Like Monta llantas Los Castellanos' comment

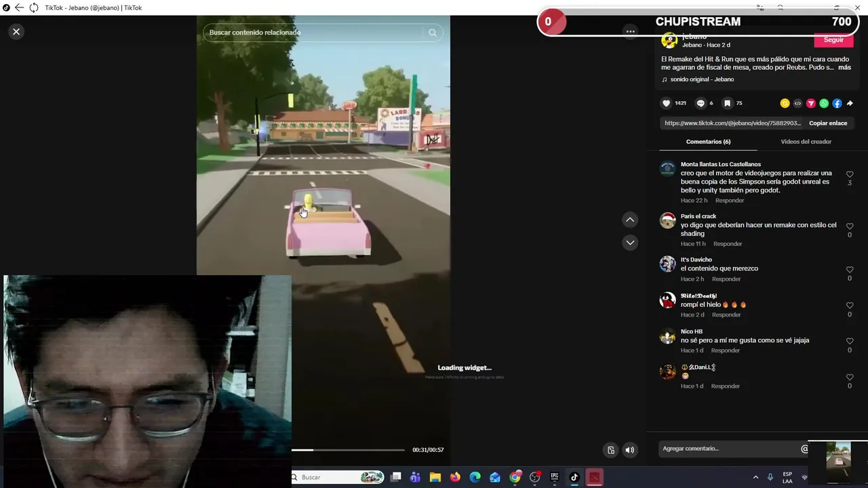pyautogui.click(x=850, y=175)
